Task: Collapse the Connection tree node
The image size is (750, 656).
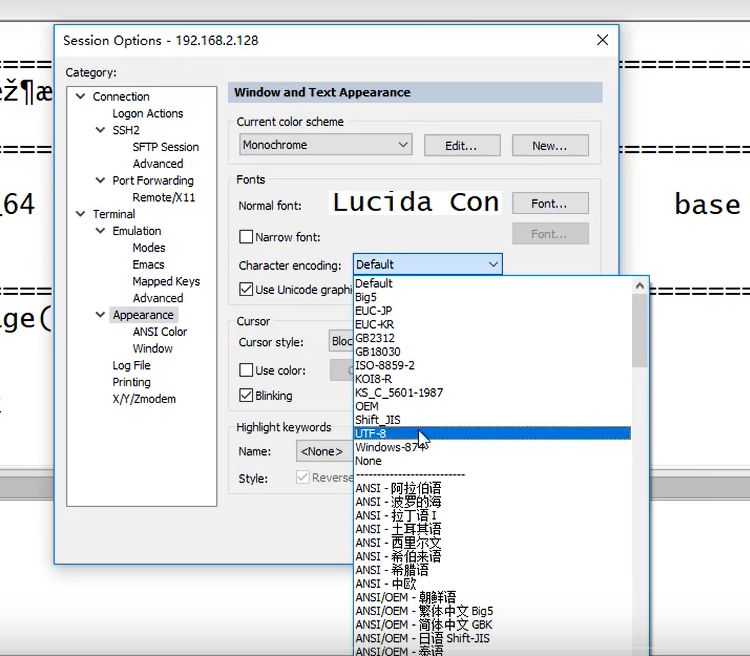Action: pos(81,96)
